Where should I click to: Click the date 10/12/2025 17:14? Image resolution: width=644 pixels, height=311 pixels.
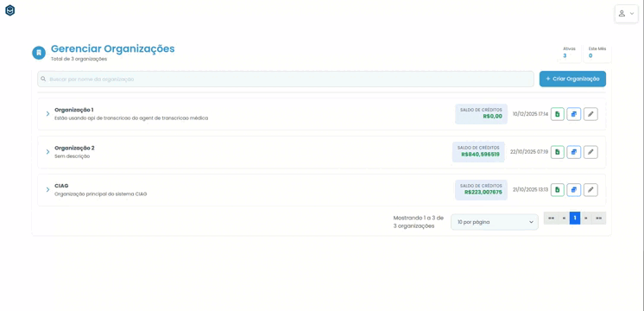click(530, 114)
